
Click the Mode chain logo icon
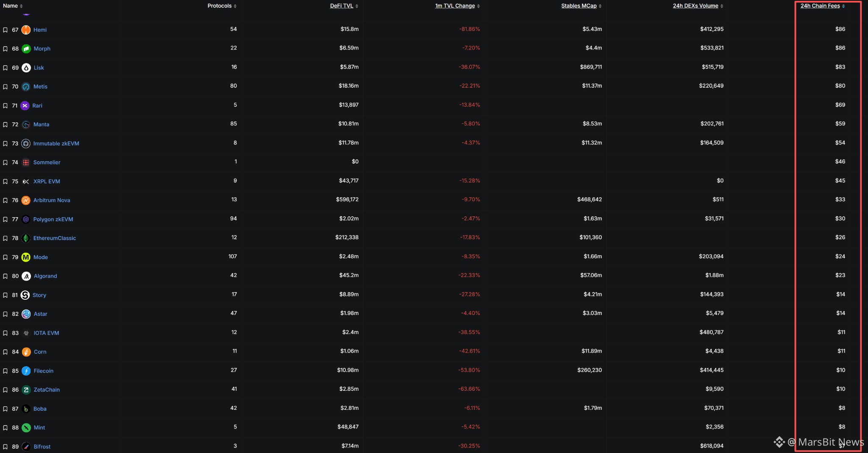[26, 257]
